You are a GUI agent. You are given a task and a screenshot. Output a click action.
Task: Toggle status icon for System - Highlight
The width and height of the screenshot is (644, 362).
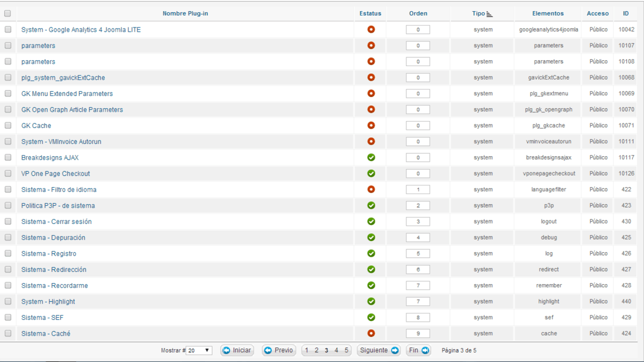pyautogui.click(x=371, y=302)
